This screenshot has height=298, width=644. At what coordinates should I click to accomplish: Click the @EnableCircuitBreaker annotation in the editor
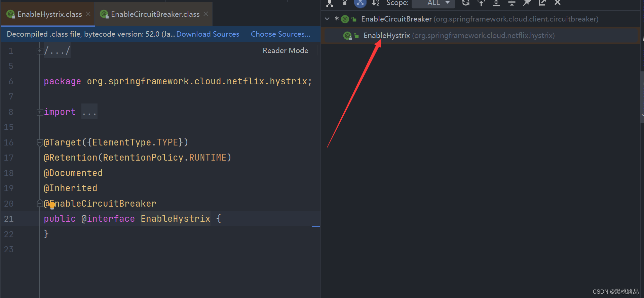(x=100, y=204)
